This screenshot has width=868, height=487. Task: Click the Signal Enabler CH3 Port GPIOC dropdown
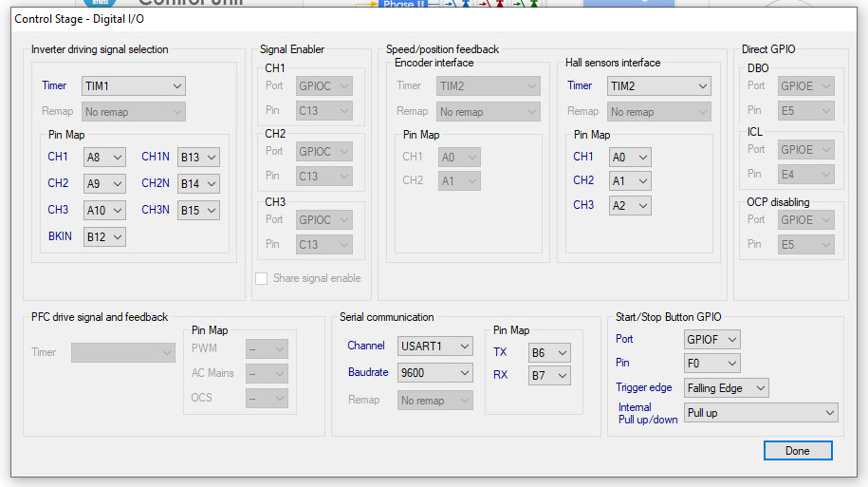323,220
